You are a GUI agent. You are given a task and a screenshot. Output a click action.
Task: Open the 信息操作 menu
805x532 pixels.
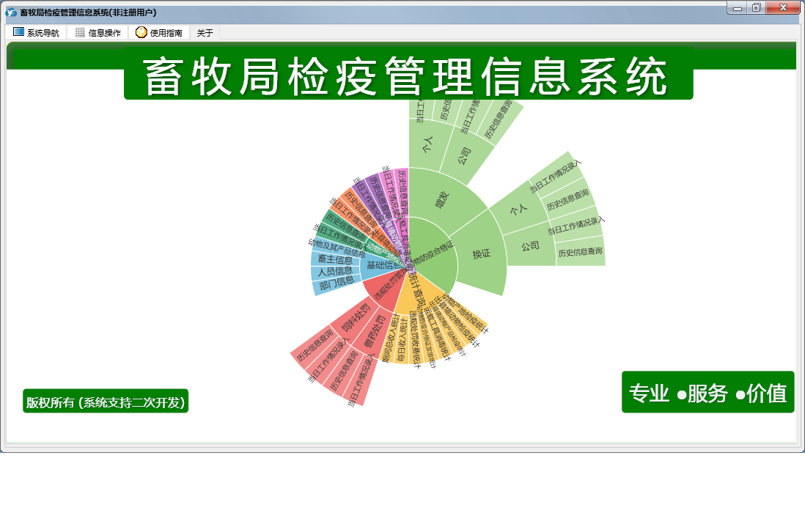coord(98,33)
